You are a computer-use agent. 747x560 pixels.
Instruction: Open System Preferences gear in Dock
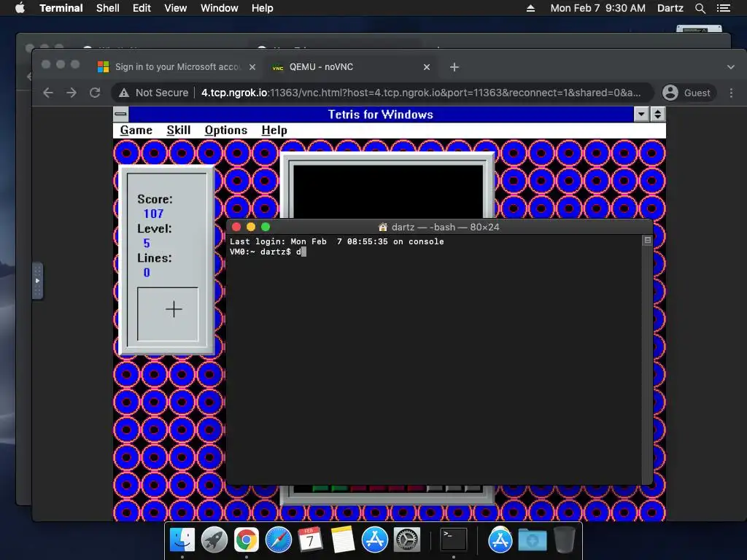pos(406,540)
